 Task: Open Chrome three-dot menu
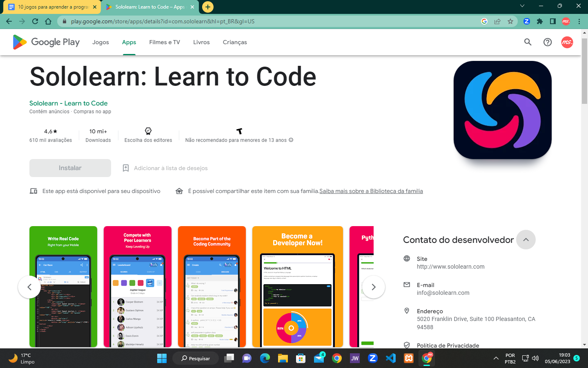point(579,21)
